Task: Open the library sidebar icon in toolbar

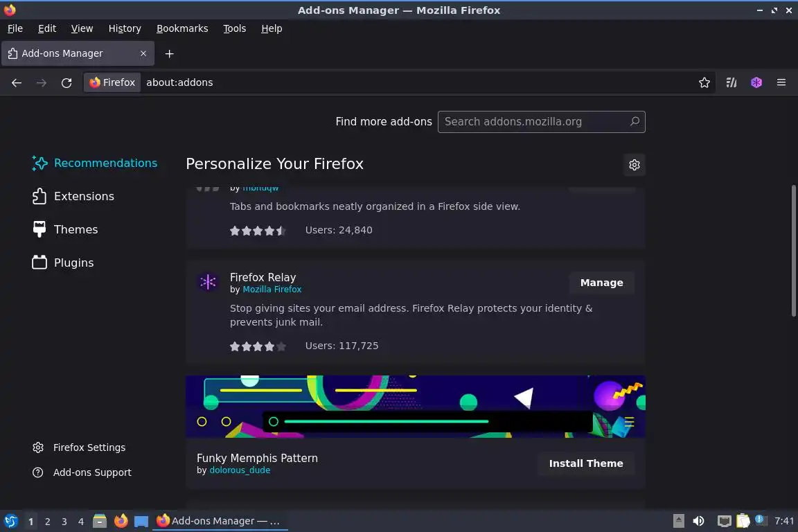Action: [x=731, y=82]
